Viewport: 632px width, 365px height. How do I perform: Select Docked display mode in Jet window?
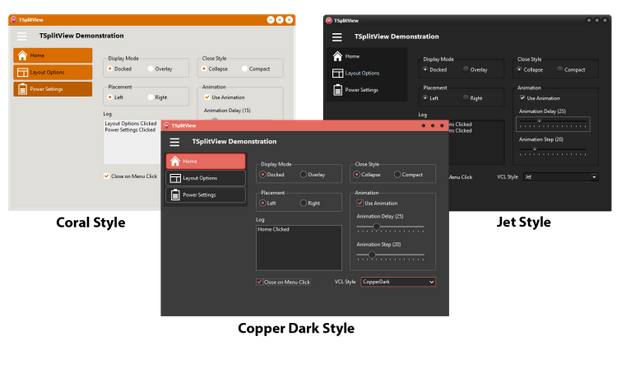tap(435, 70)
